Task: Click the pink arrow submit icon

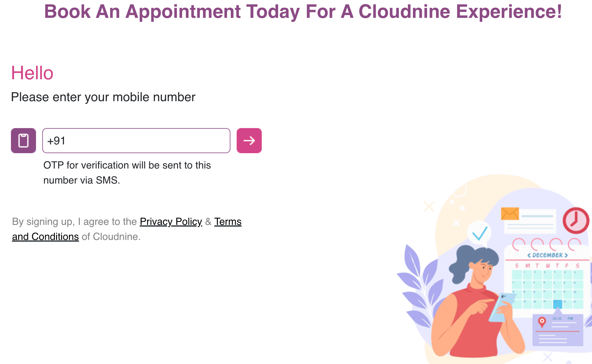Action: coord(249,141)
